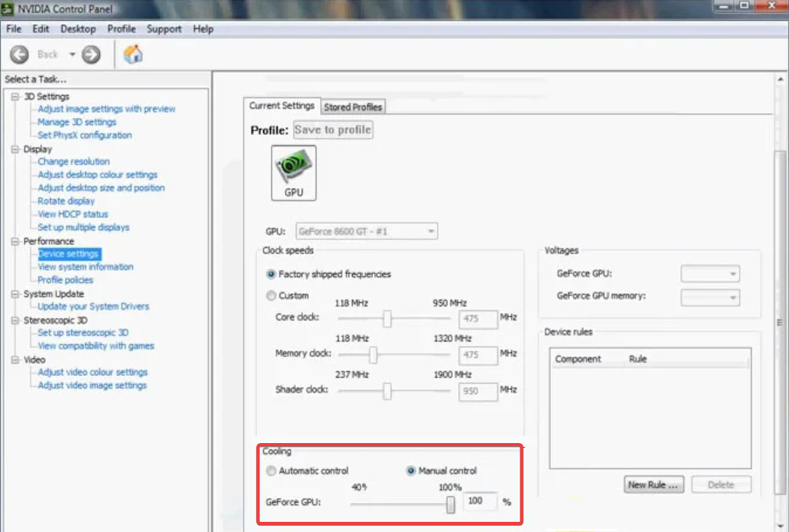Open the Profile menu
789x532 pixels.
pyautogui.click(x=121, y=29)
